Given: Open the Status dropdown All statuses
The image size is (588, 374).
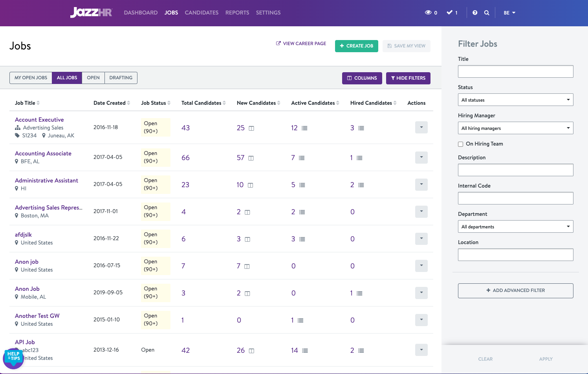Looking at the screenshot, I should click(x=515, y=100).
